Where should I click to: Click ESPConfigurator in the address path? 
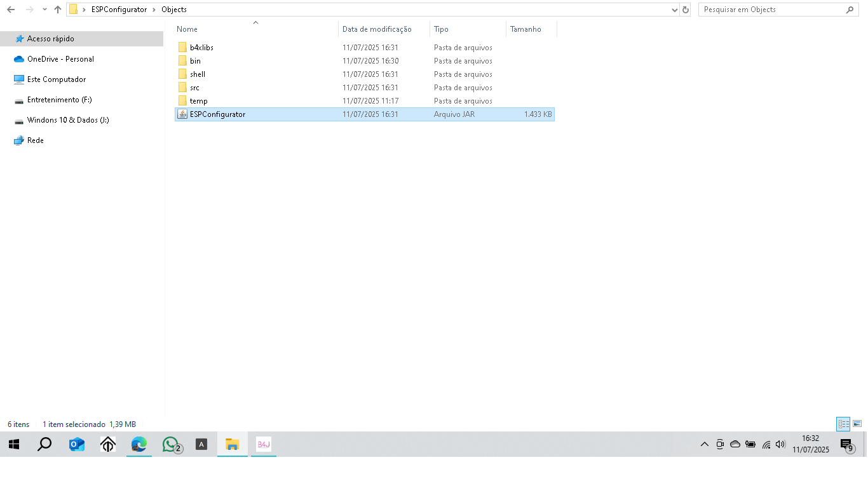[119, 10]
